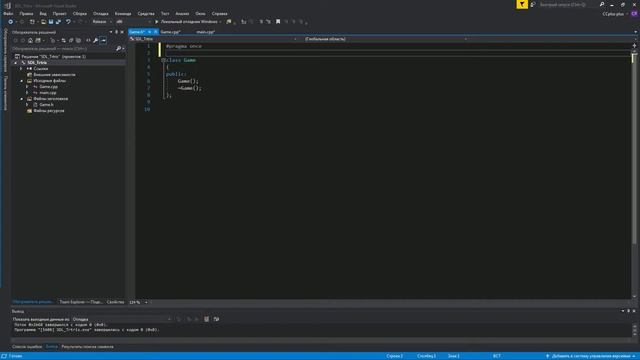640x360 pixels.
Task: Switch to the main.cpp editor tab
Action: click(205, 32)
